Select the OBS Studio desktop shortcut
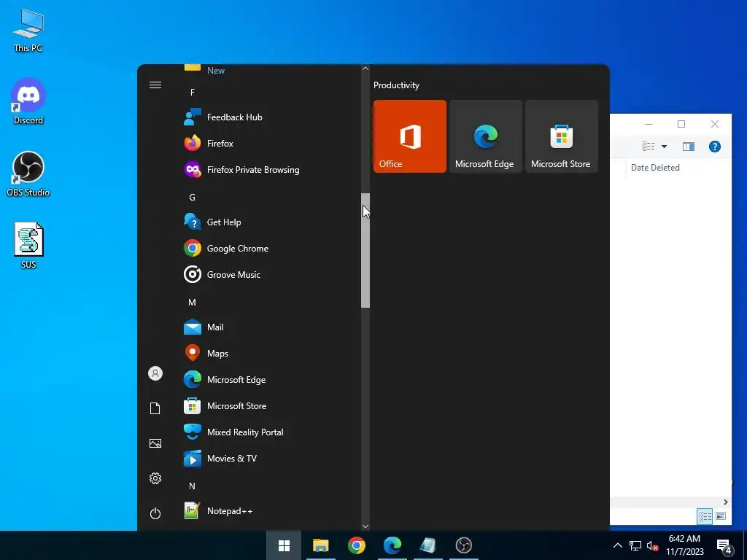 (28, 174)
